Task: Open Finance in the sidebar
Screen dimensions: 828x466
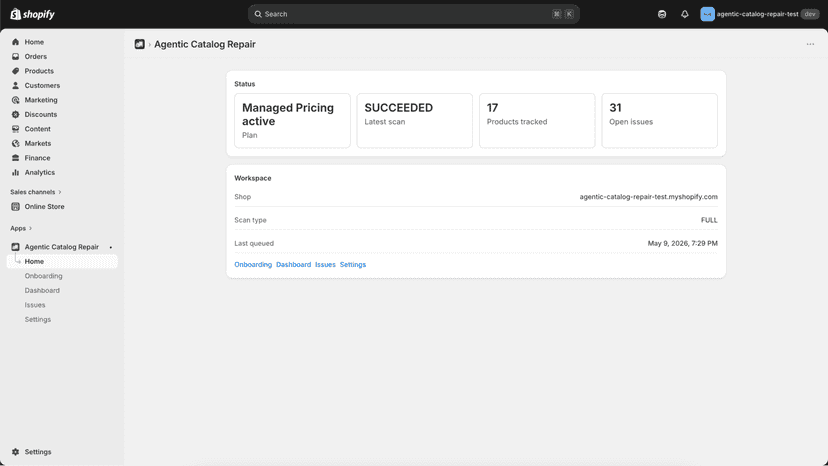Action: (x=37, y=158)
